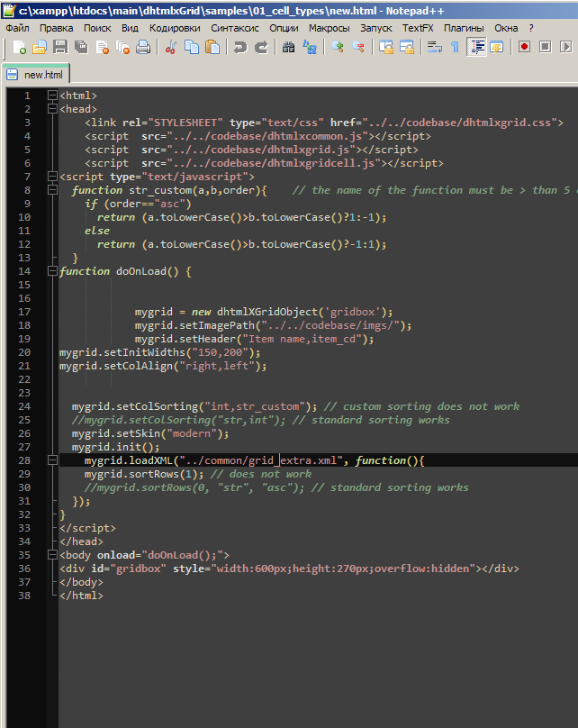Click mygrid.init() on line 27
578x728 pixels.
point(115,447)
